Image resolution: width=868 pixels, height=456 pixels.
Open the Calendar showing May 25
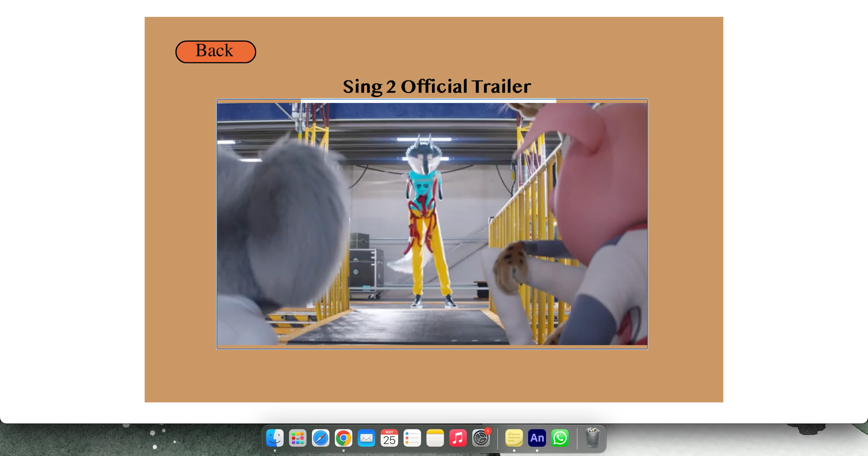click(x=389, y=438)
